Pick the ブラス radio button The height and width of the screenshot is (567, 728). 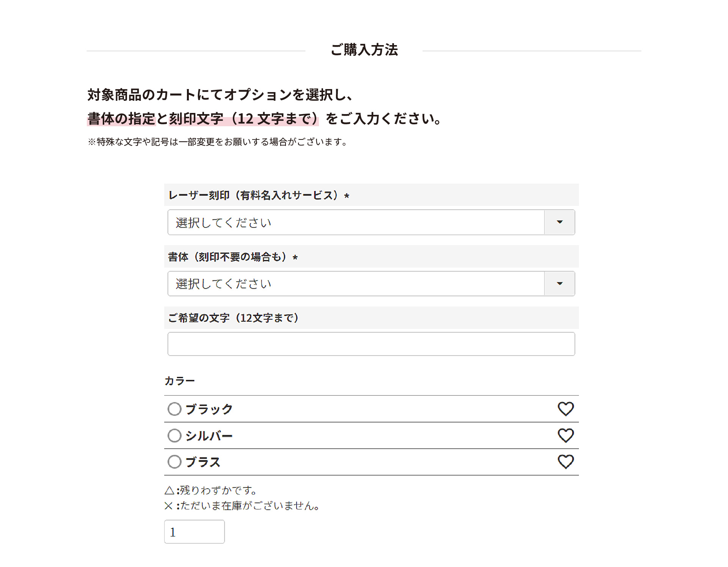pos(174,462)
